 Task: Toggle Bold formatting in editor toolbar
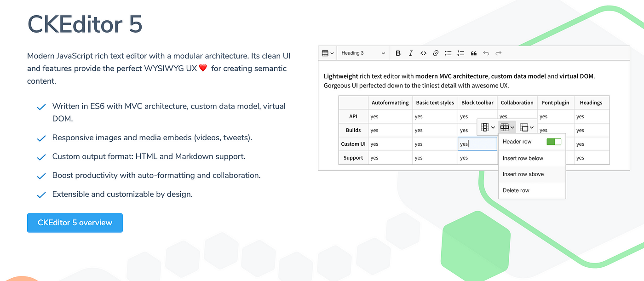click(x=398, y=53)
